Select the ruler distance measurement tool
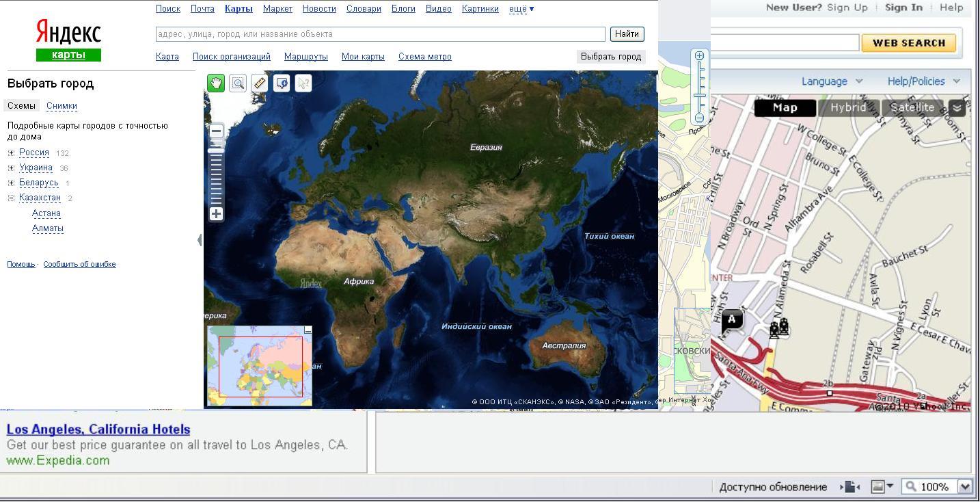The height and width of the screenshot is (502, 980). point(260,83)
